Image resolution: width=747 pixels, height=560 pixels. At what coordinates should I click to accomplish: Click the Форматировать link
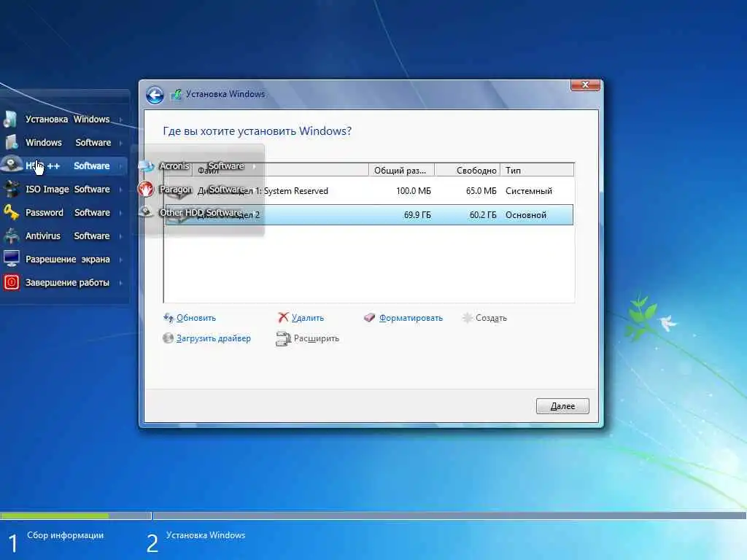411,318
